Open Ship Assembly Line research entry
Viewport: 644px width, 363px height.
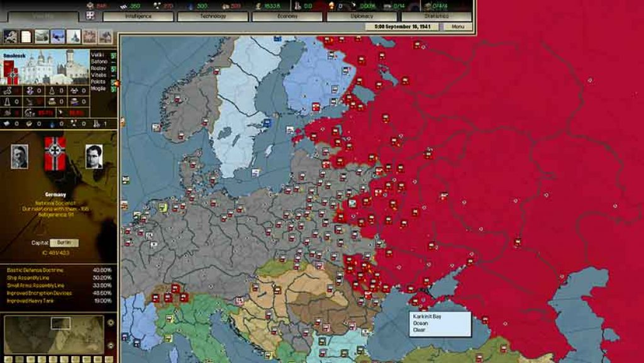59,278
